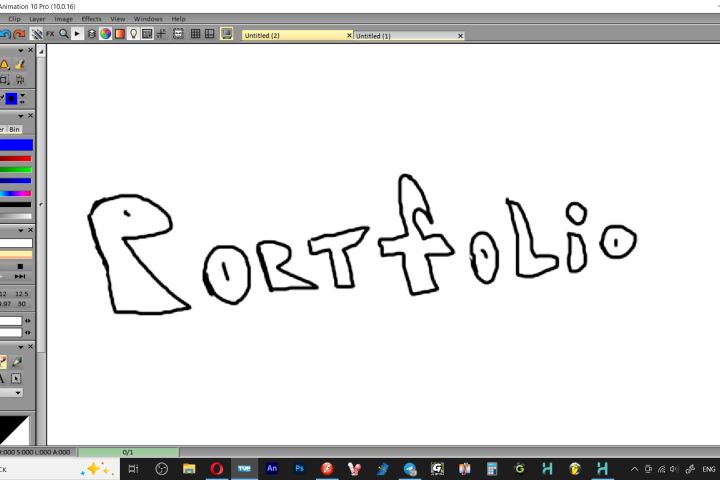Select the crop rectangle tool icon

tap(4, 80)
